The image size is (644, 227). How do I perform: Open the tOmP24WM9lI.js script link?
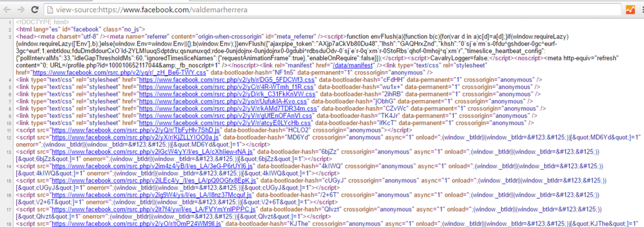137,224
